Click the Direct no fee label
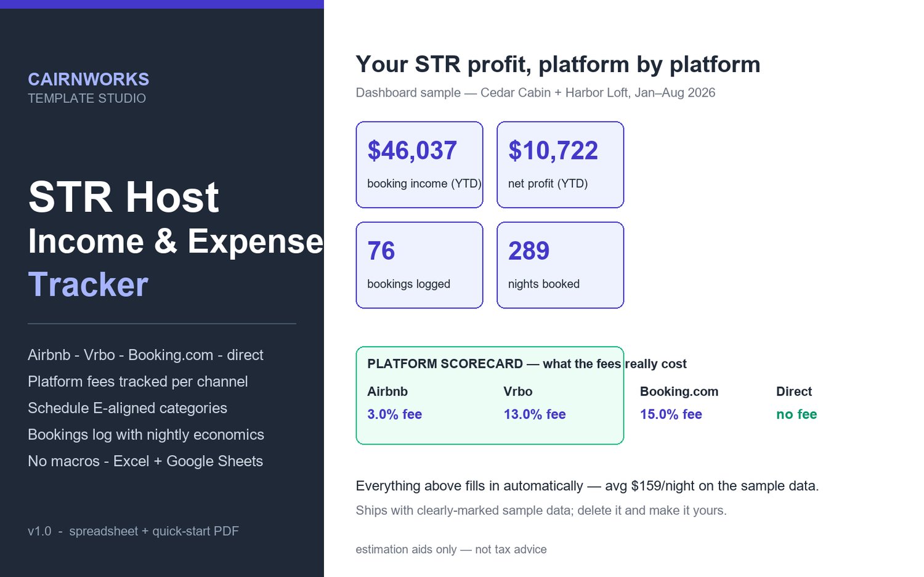The height and width of the screenshot is (577, 924). (x=796, y=414)
